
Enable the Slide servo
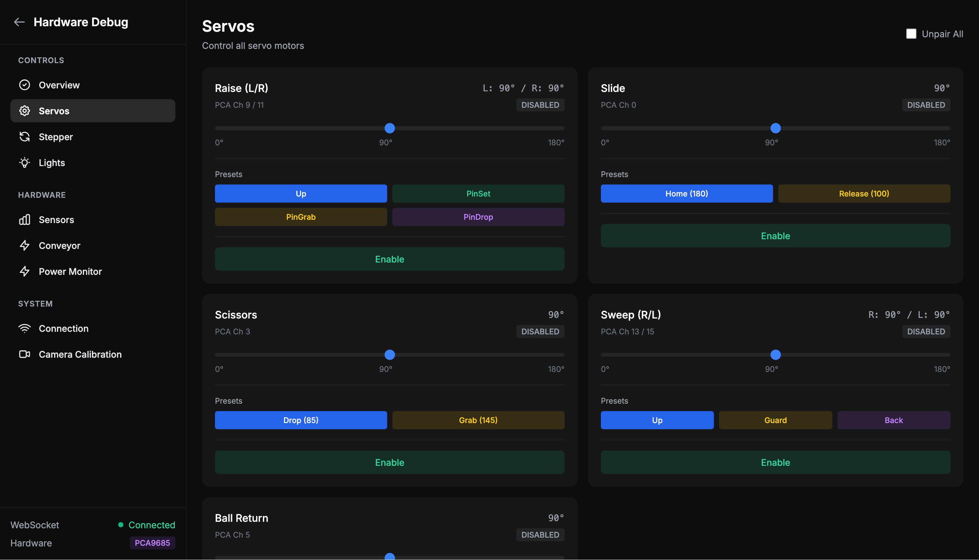tap(775, 236)
